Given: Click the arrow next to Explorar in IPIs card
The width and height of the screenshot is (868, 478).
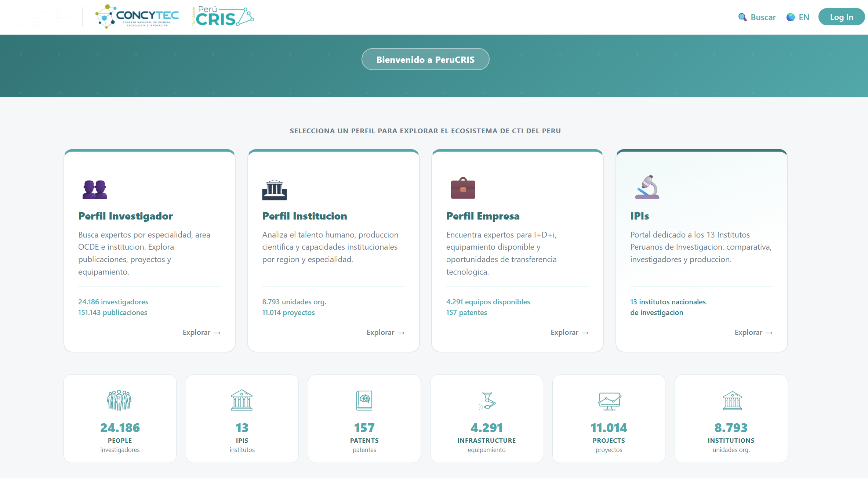Looking at the screenshot, I should pyautogui.click(x=769, y=333).
